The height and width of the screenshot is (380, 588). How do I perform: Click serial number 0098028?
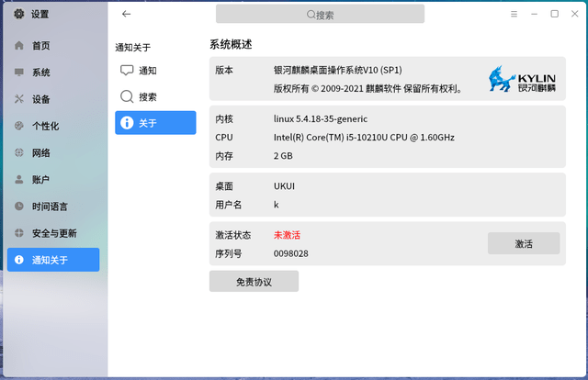point(291,253)
